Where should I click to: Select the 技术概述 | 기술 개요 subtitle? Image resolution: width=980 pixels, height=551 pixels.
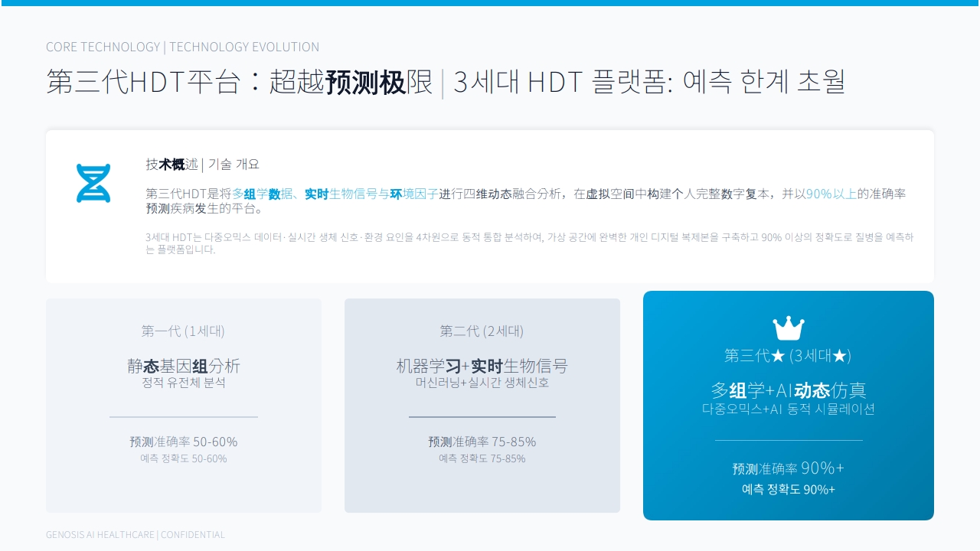(x=203, y=164)
